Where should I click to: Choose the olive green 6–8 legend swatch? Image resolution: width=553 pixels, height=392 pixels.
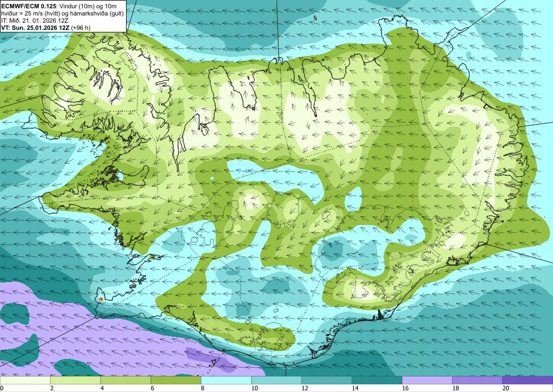pos(176,380)
